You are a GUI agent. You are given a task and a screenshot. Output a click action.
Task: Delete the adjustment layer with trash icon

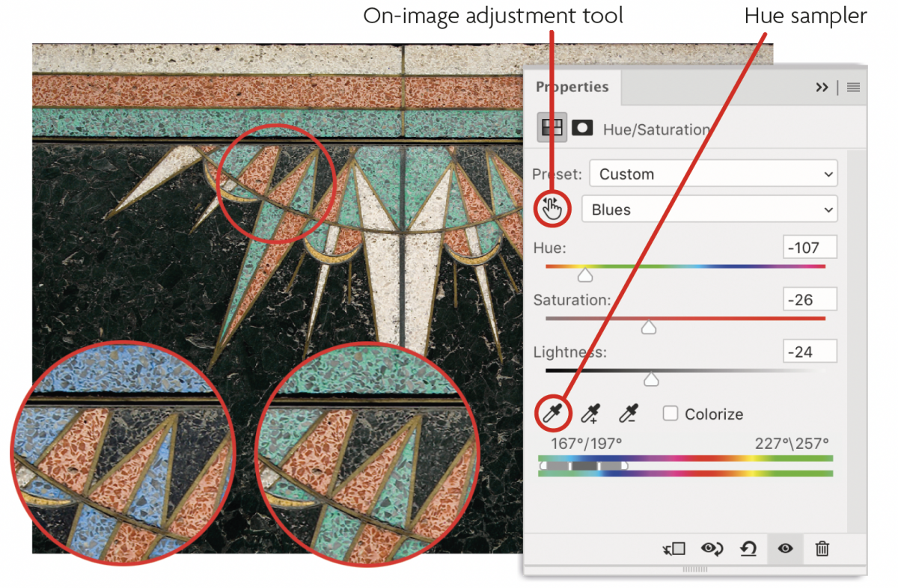(x=822, y=549)
